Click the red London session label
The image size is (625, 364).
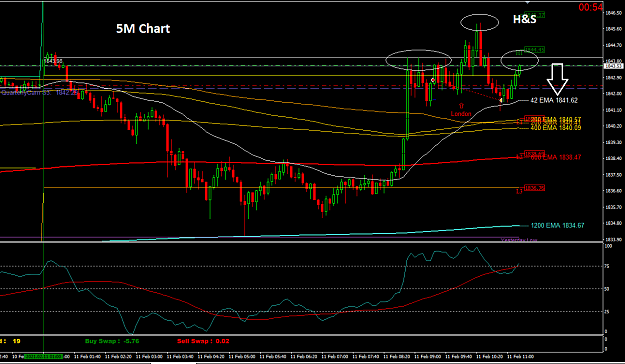coord(461,114)
